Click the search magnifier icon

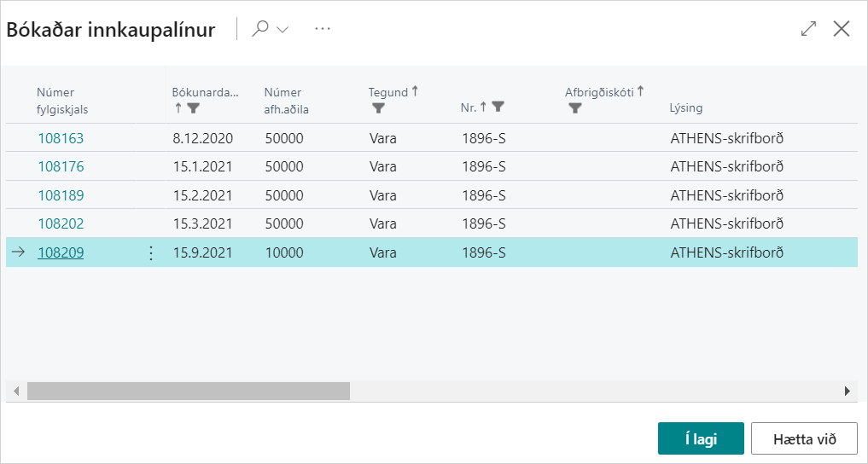click(261, 28)
